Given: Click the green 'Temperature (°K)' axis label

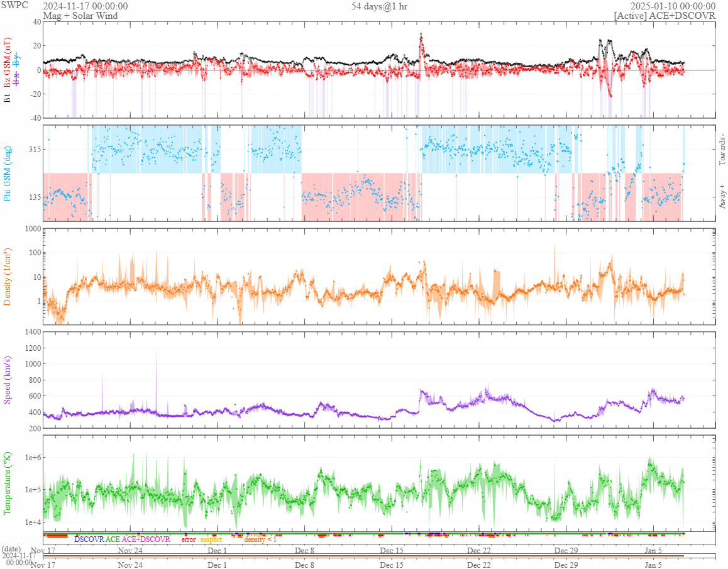Looking at the screenshot, I should pos(8,483).
